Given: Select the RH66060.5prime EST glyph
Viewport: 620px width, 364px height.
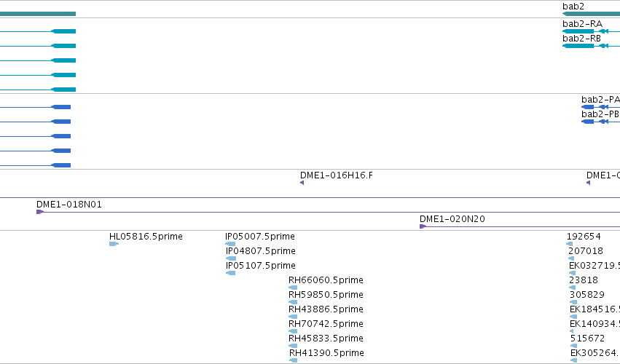Looking at the screenshot, I should coord(293,288).
